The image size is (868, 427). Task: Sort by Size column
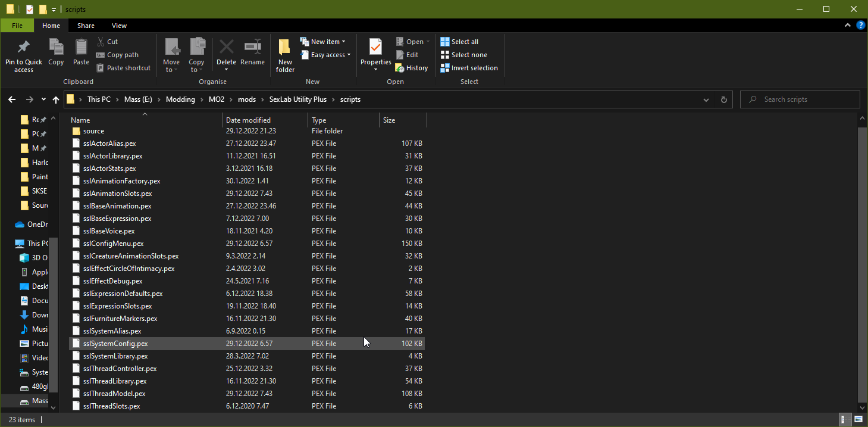click(x=403, y=120)
